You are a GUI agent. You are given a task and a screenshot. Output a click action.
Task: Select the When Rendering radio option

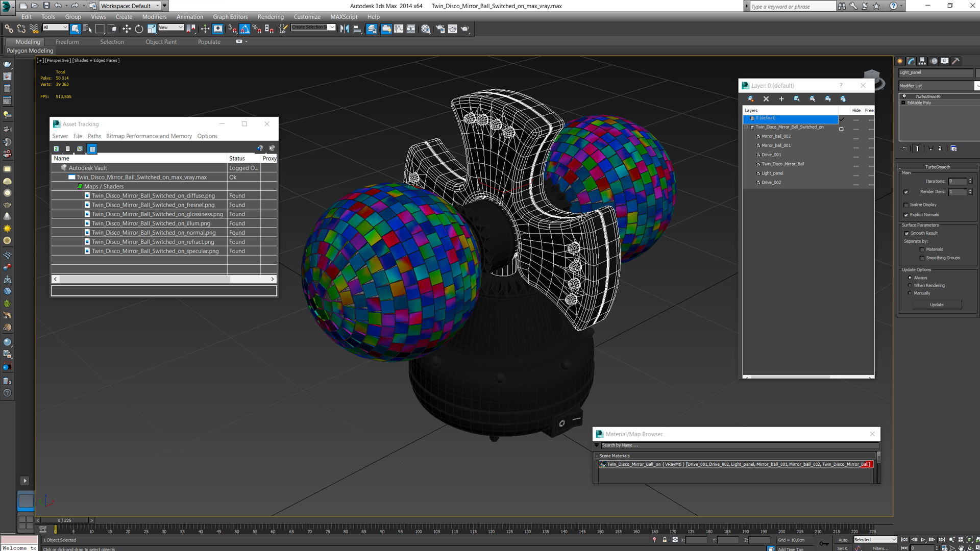coord(910,285)
